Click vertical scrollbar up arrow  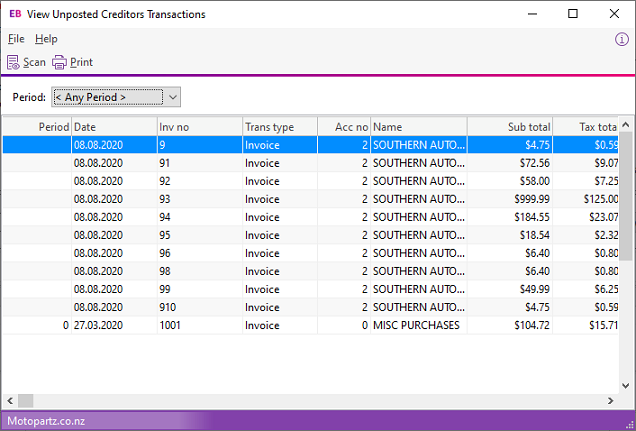click(625, 125)
